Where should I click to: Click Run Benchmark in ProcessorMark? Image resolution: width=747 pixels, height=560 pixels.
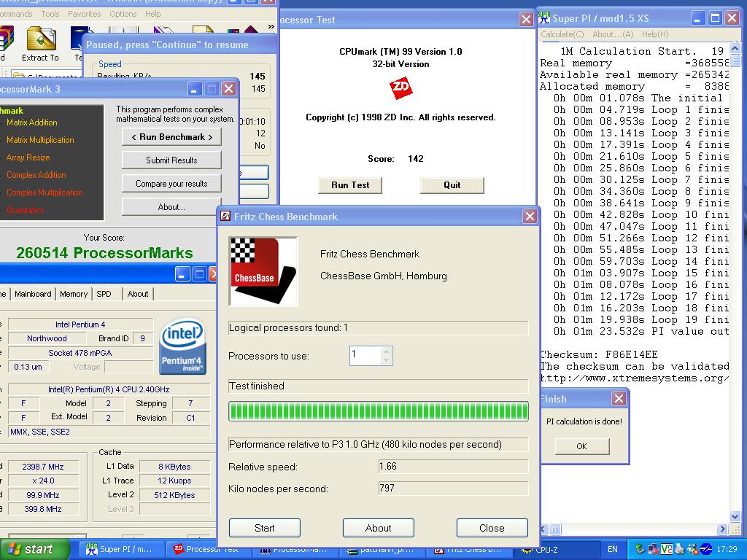tap(171, 137)
